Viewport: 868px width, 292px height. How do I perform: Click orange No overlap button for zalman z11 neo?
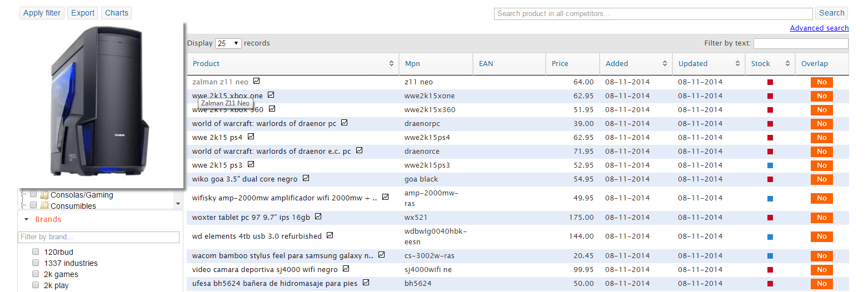[x=822, y=82]
